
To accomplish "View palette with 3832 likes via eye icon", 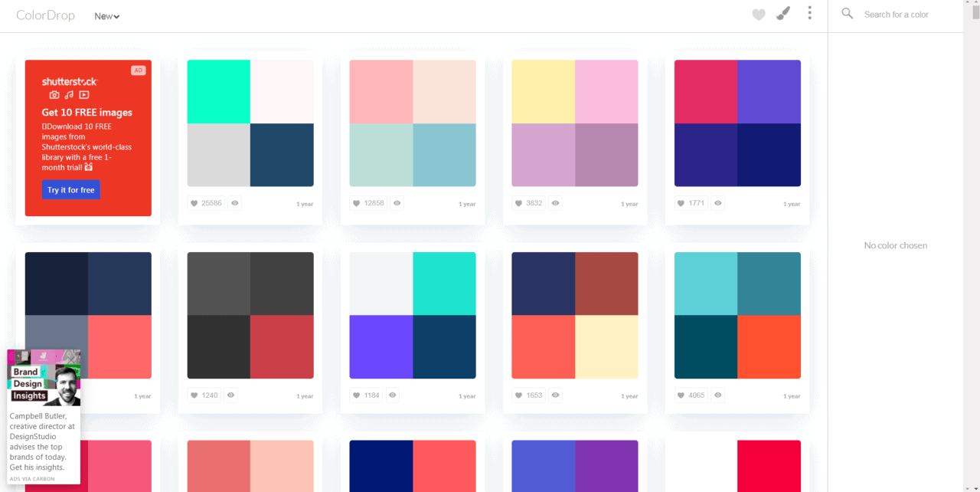I will 555,203.
